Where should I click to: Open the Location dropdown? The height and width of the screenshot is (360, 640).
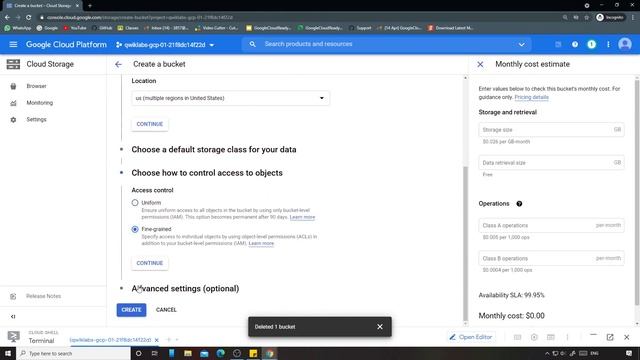[x=230, y=98]
